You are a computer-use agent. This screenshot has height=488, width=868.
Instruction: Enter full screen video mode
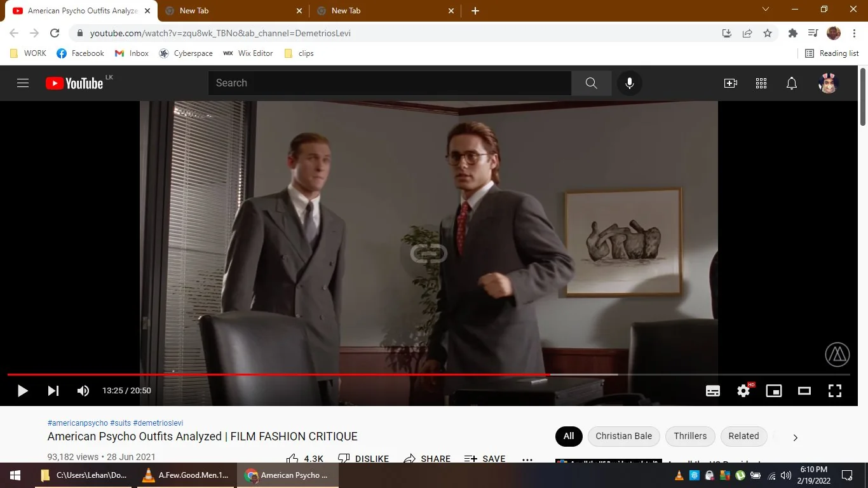pos(835,391)
